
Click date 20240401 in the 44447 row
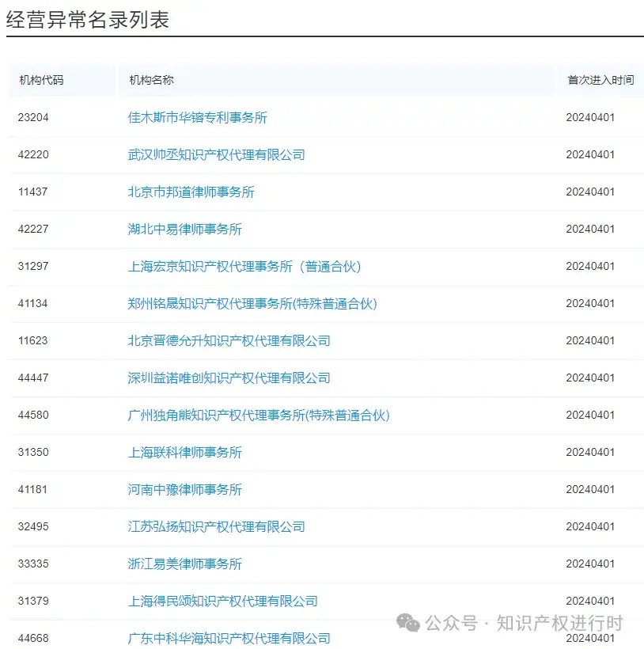[590, 378]
